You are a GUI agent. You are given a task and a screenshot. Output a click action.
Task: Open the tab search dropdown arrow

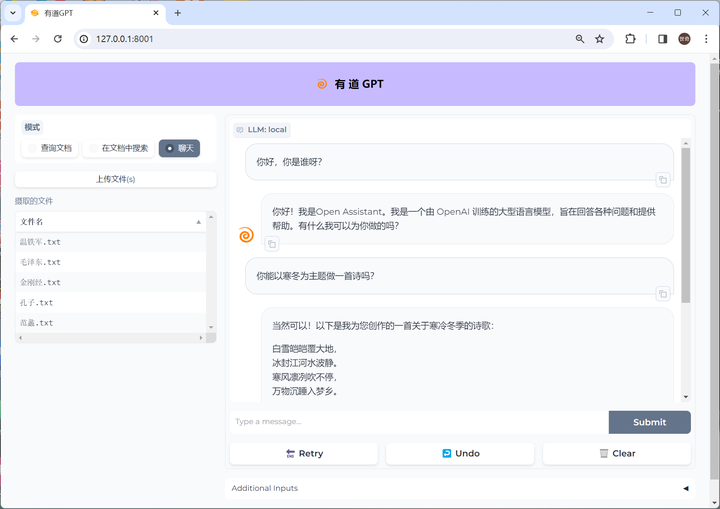(x=13, y=13)
